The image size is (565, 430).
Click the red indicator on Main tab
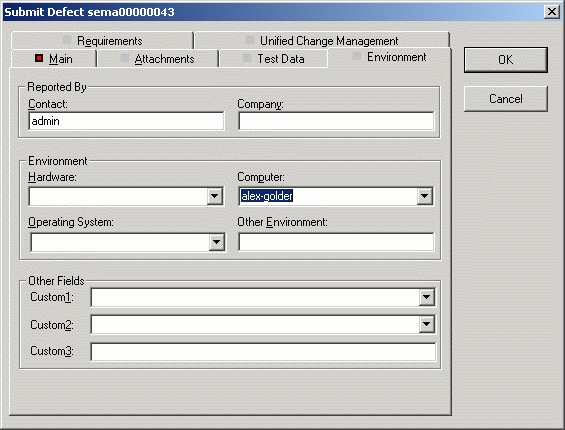coord(39,58)
